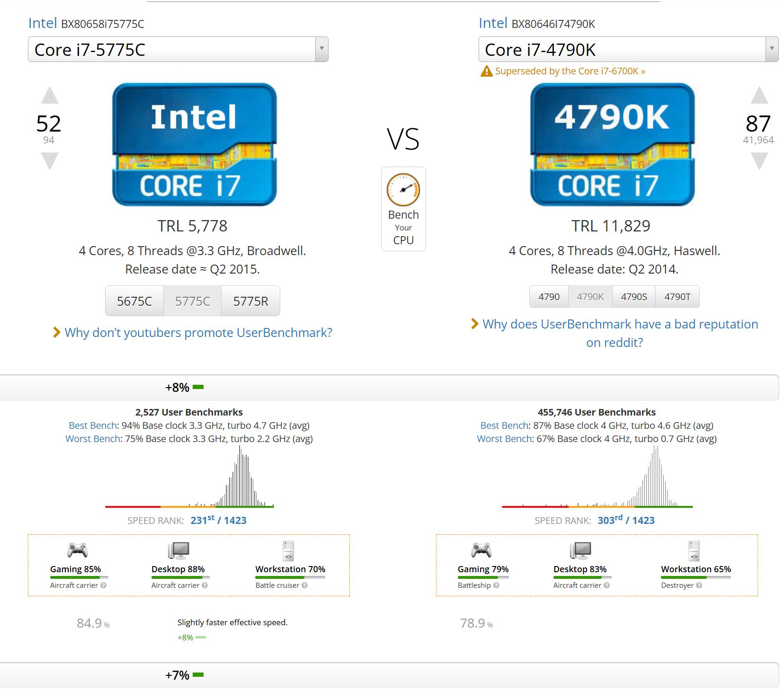The height and width of the screenshot is (700, 784).
Task: Upvote the Core i7-4790K
Action: pyautogui.click(x=759, y=95)
